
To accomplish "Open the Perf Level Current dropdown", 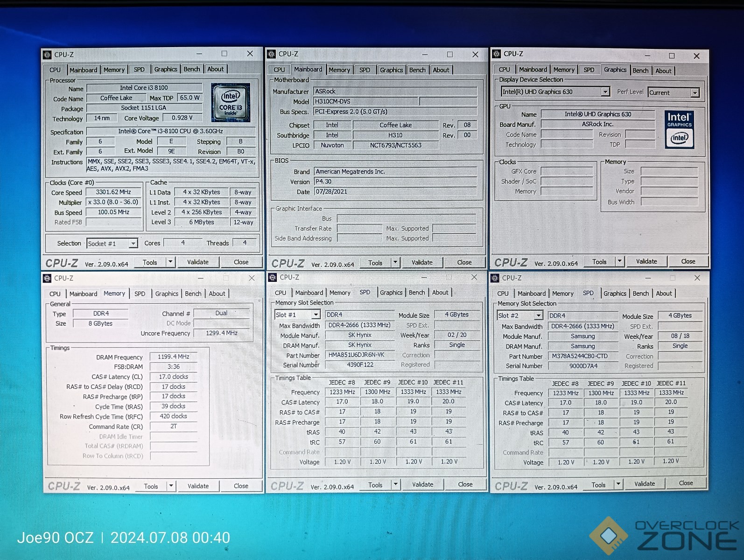I will 695,92.
